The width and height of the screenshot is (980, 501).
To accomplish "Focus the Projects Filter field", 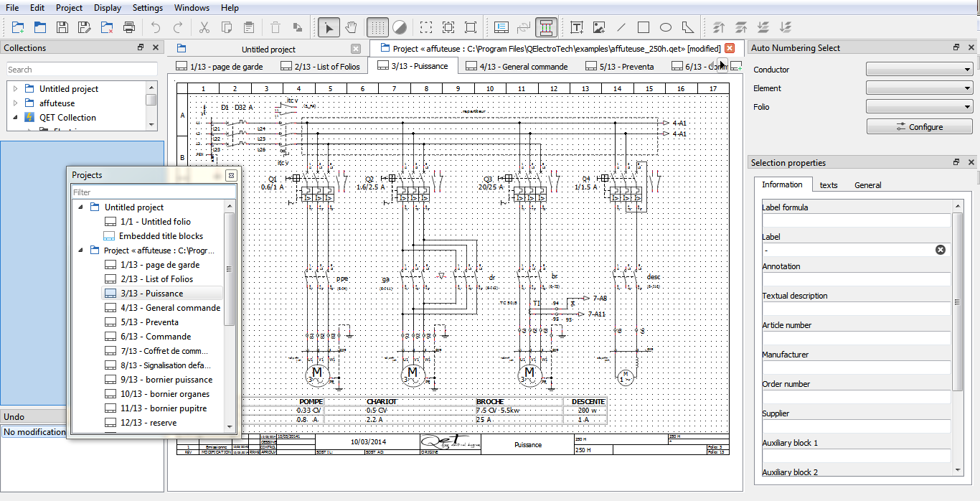I will 154,192.
